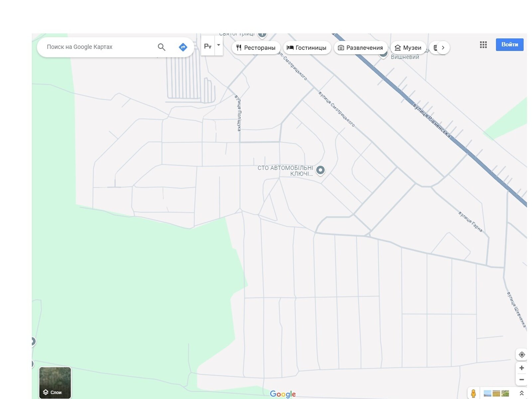Select the Гостиницы category chip
This screenshot has height=399, width=532.
click(307, 48)
